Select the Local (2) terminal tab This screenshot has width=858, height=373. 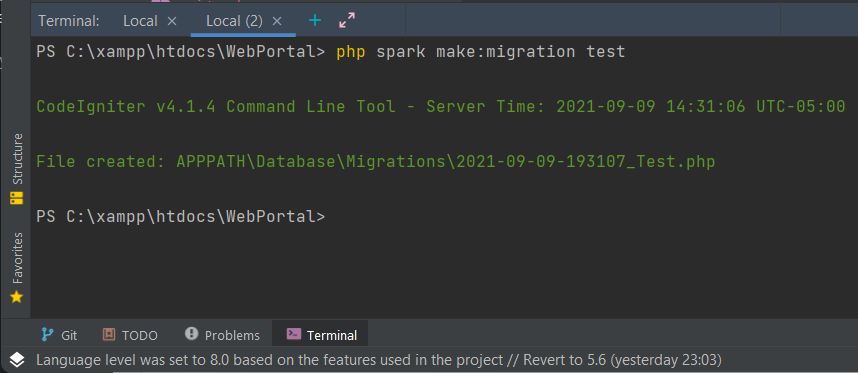234,21
